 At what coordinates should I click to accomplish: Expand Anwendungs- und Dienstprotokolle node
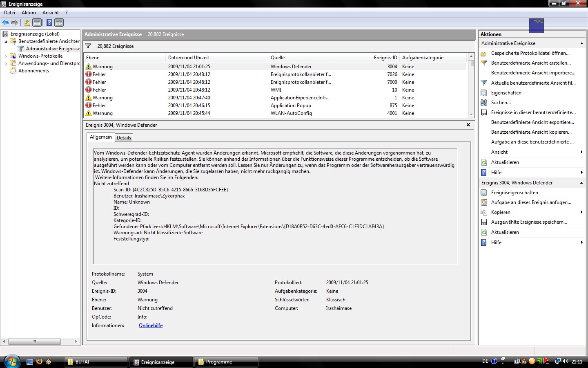pos(6,64)
